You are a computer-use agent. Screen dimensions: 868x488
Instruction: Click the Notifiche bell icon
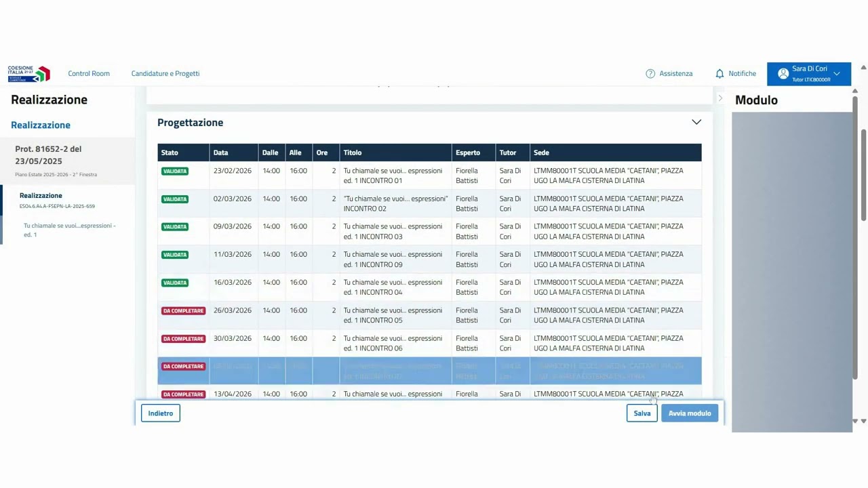coord(719,74)
